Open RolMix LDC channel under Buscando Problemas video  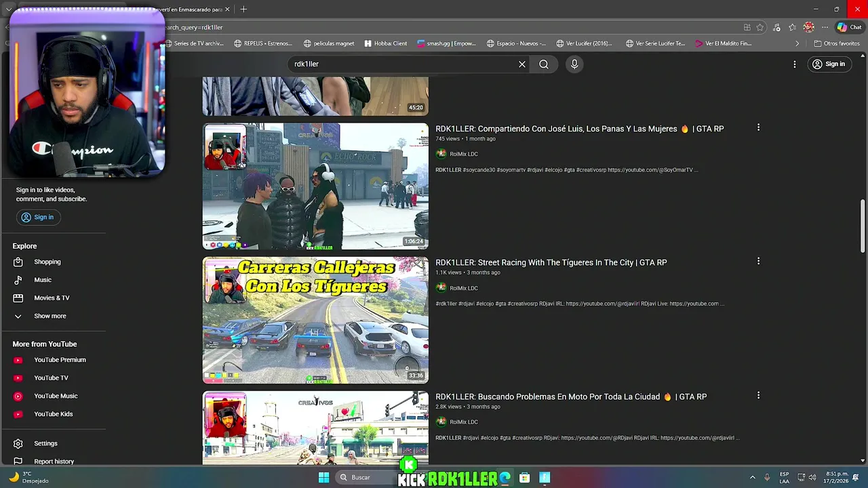(464, 422)
